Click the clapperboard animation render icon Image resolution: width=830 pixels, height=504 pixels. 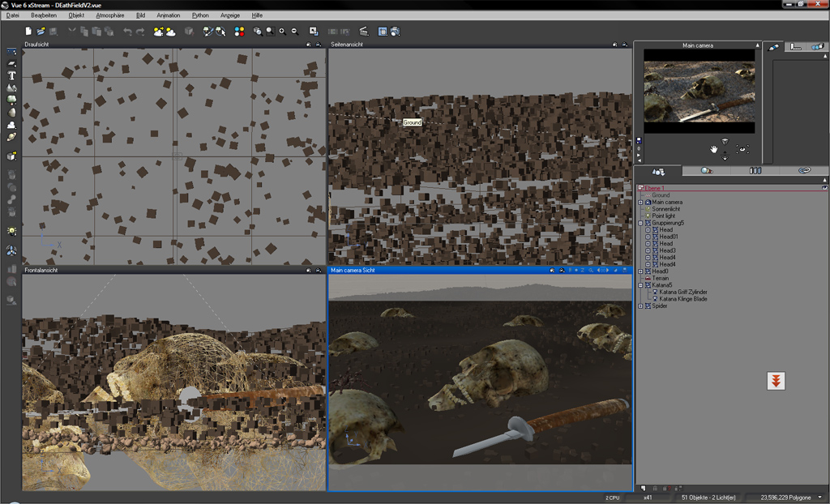click(363, 32)
